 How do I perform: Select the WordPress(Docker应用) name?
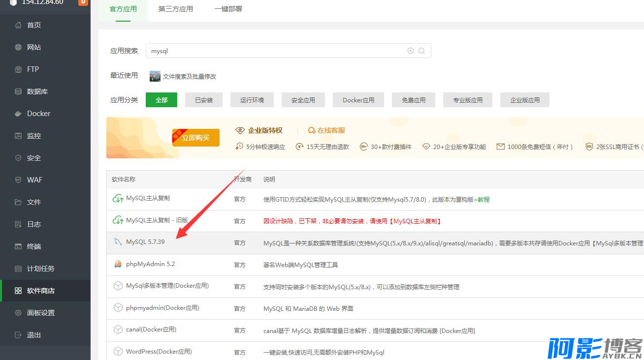point(159,352)
